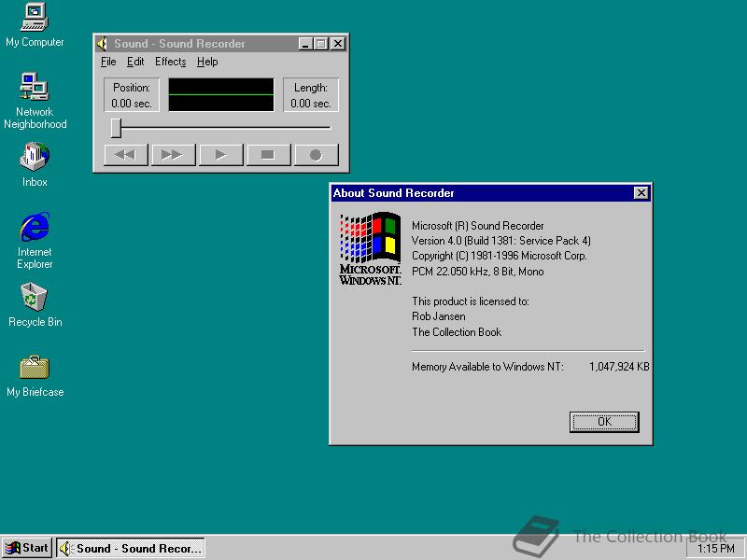Click the Seek to Start rewind button
Image resolution: width=747 pixels, height=560 pixels.
tap(126, 155)
